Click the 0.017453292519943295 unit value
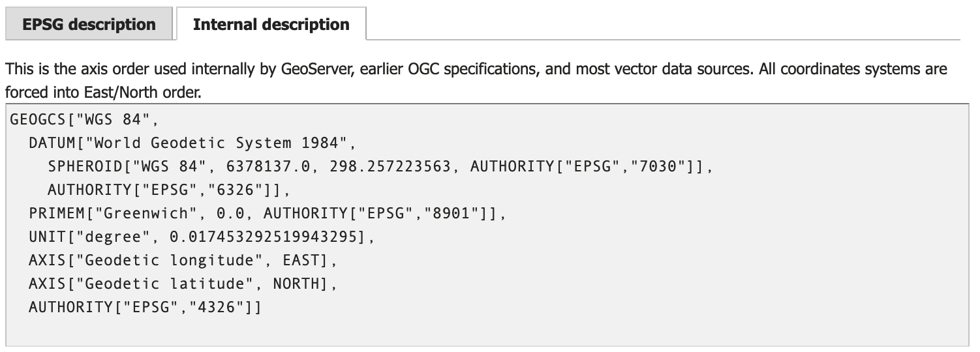 pyautogui.click(x=263, y=237)
